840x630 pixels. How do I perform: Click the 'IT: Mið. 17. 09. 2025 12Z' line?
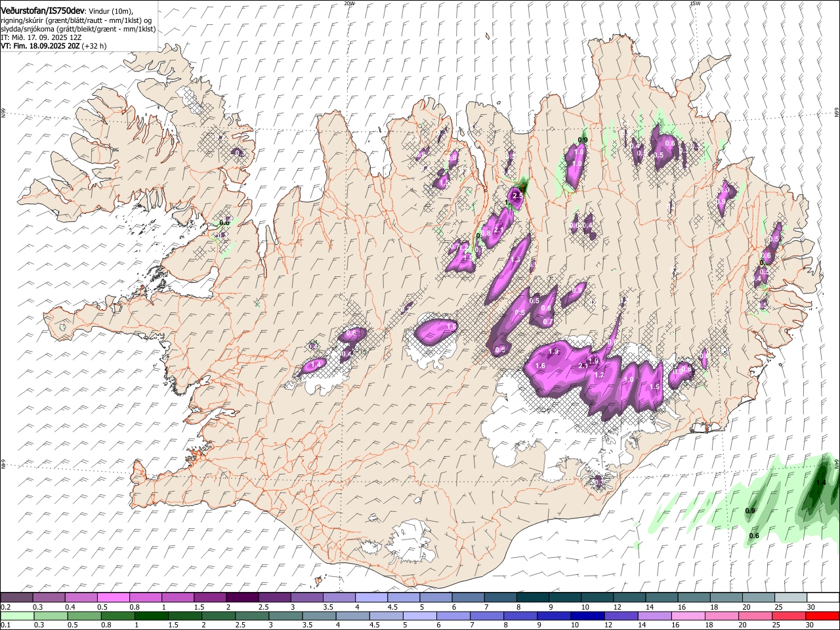tap(41, 38)
